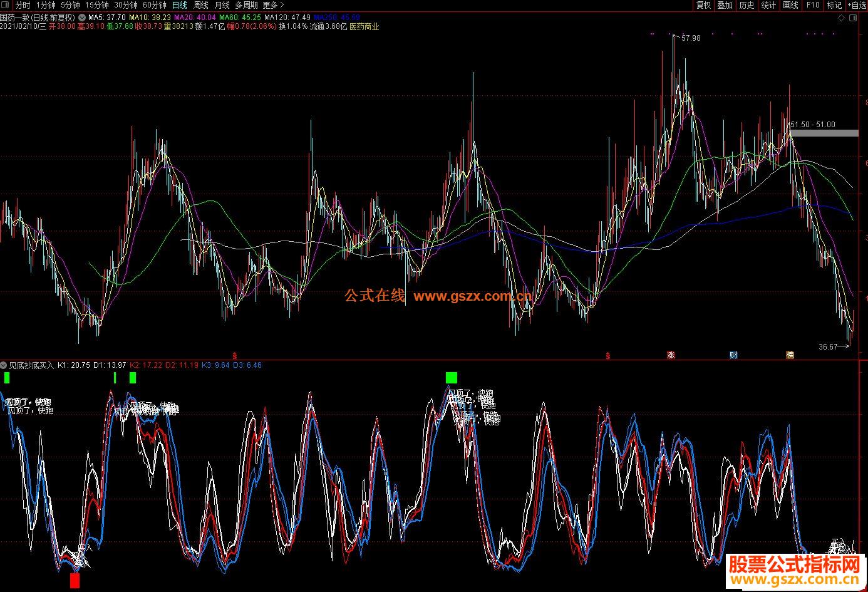Open the 复权 adjustment menu

coord(704,5)
